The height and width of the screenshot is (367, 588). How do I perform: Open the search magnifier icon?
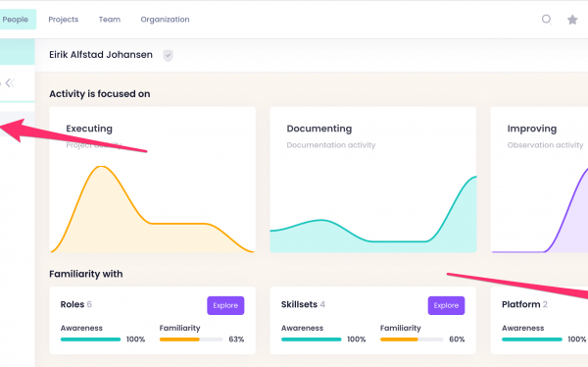coord(547,20)
